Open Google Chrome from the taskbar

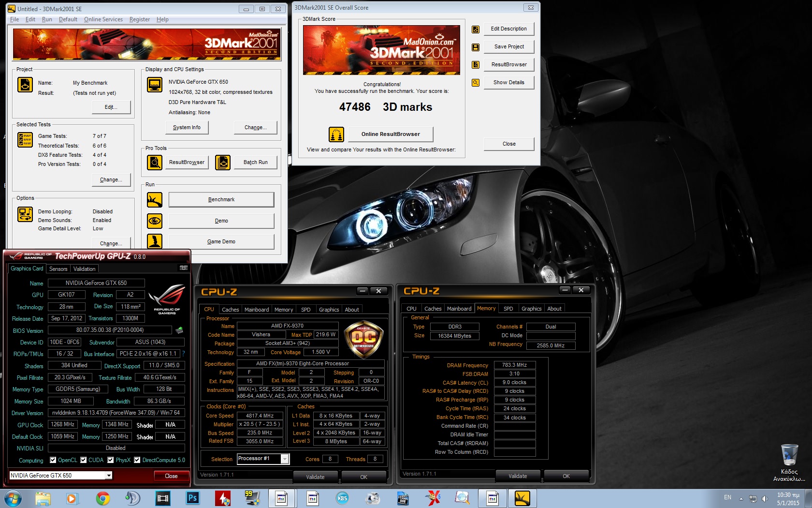click(102, 498)
